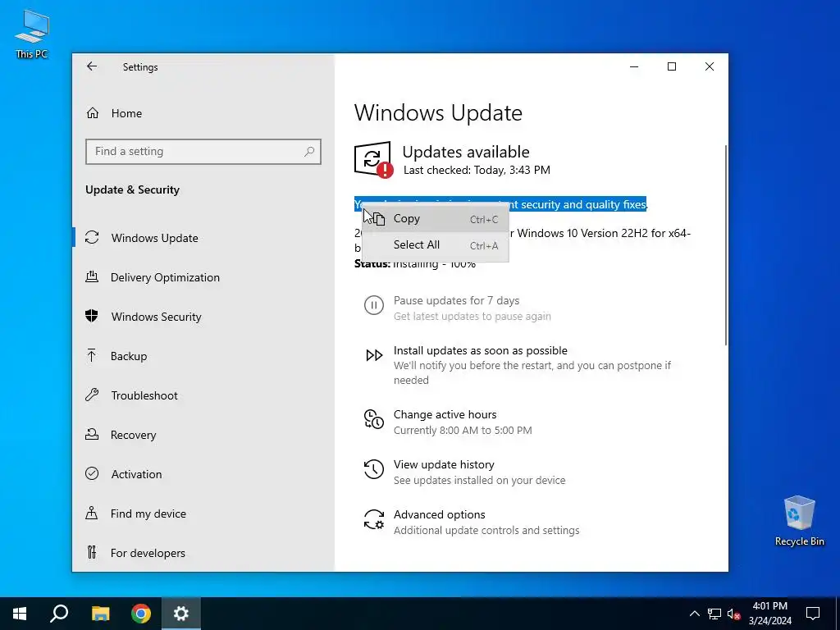Click the Windows Security shield icon
Screen dimensions: 840x630
[92, 316]
